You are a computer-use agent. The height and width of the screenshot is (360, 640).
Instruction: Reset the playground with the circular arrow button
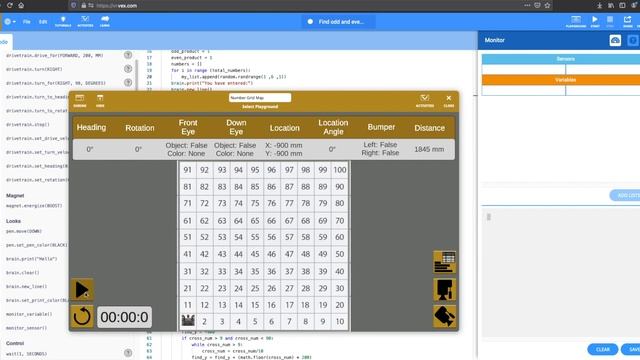click(82, 316)
